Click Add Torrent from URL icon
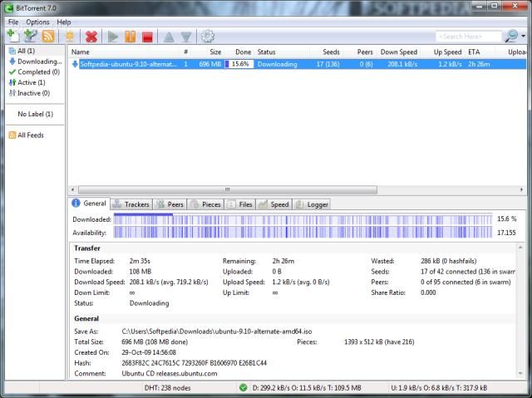Screen dimensions: 532x398 point(31,36)
